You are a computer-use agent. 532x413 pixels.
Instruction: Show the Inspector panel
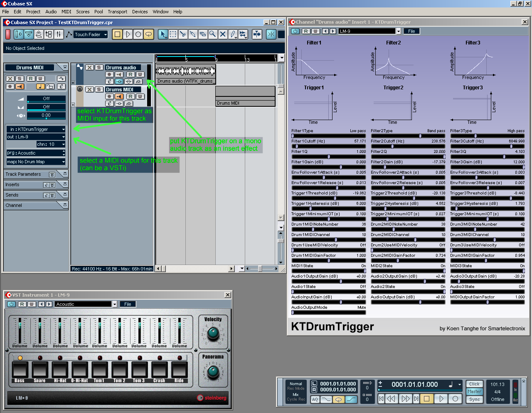pos(18,34)
